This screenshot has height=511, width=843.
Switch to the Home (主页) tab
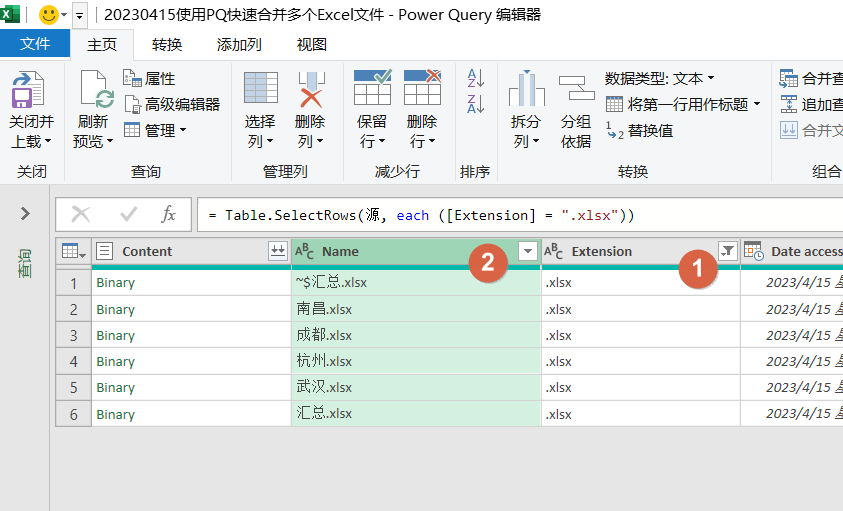[x=102, y=45]
